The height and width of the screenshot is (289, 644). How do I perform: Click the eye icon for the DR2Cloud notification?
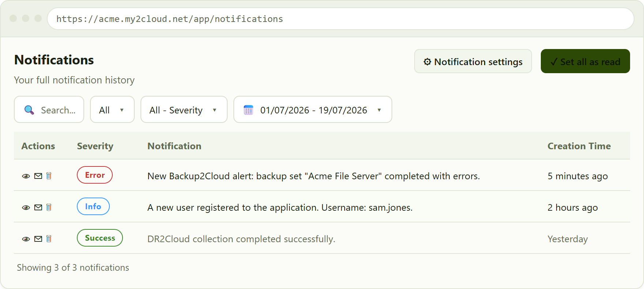pyautogui.click(x=26, y=239)
